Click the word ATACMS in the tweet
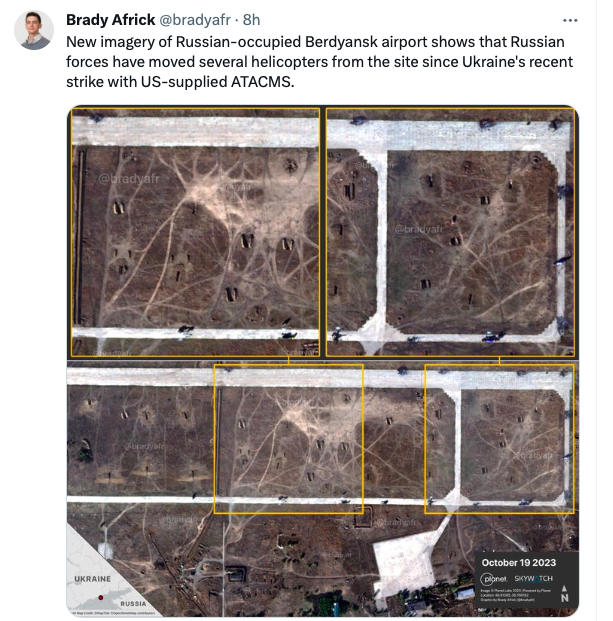 (263, 82)
